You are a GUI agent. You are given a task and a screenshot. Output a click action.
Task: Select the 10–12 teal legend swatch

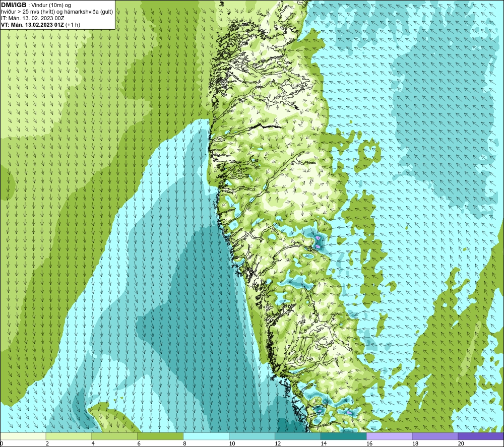(252, 436)
